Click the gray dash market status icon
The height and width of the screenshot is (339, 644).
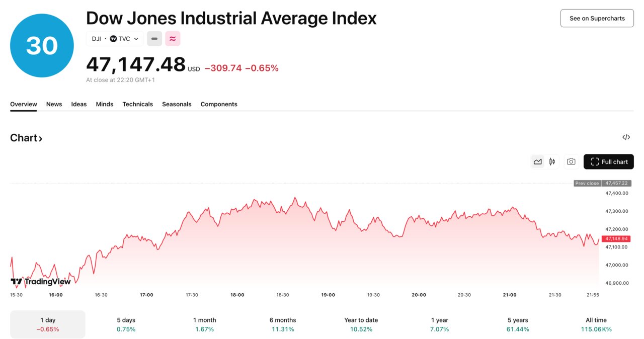coord(154,39)
